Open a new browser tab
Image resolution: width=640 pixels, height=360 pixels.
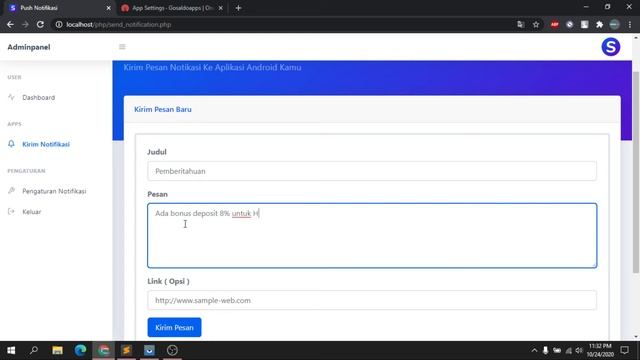click(x=238, y=8)
